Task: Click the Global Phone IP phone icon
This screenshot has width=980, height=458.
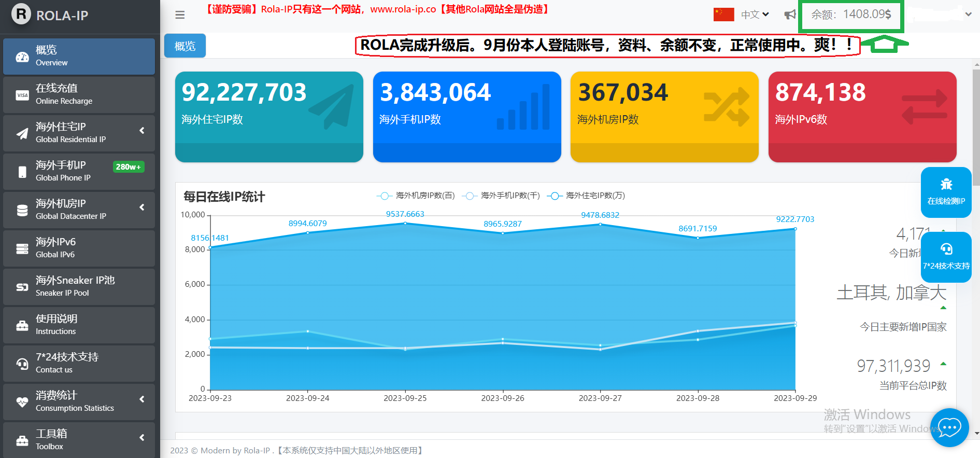Action: (x=22, y=172)
